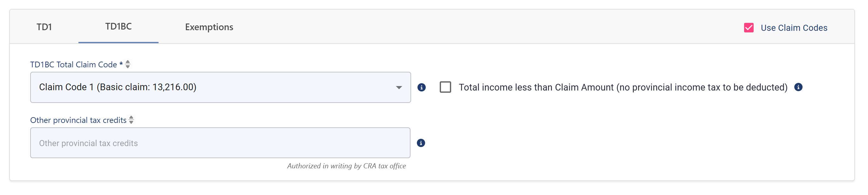The width and height of the screenshot is (868, 195).
Task: Click info icon next to Total income checkbox label
Action: click(x=798, y=87)
